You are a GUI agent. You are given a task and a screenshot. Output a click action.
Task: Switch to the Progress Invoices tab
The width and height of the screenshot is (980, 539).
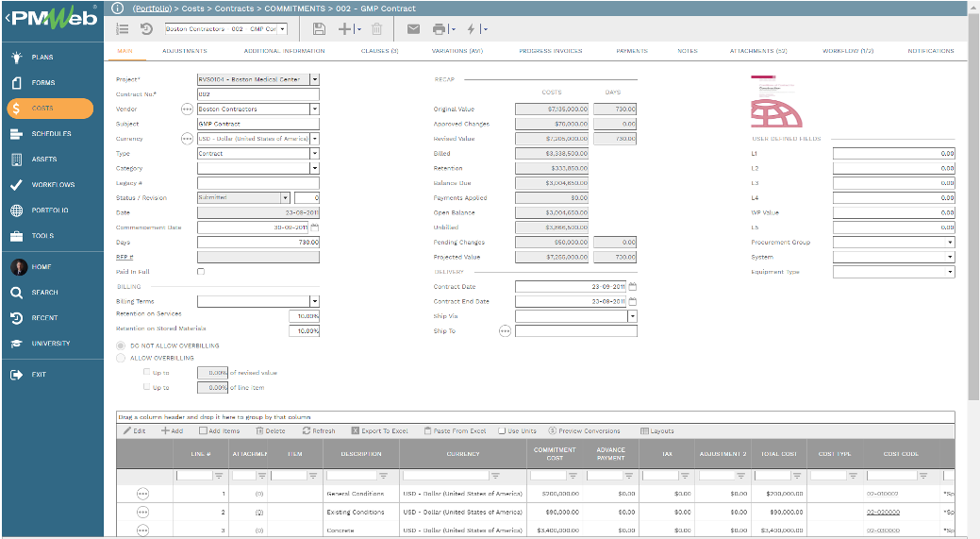click(x=551, y=51)
